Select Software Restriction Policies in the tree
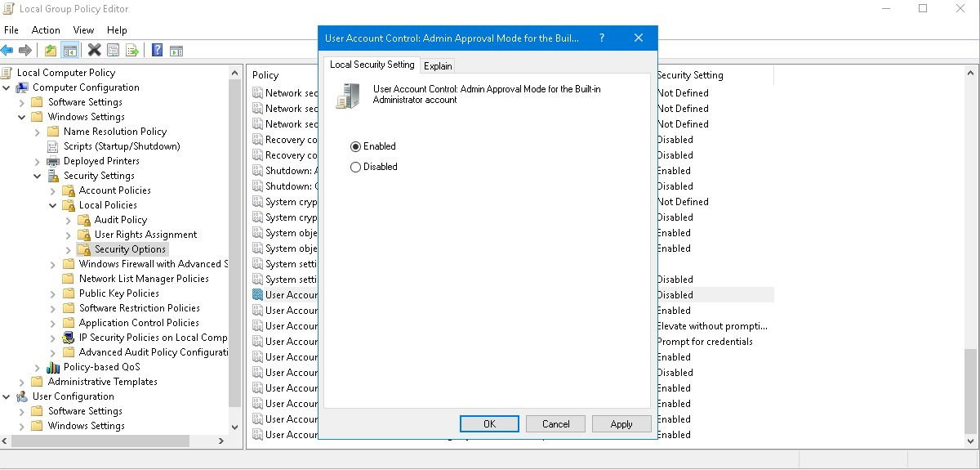 (x=140, y=308)
